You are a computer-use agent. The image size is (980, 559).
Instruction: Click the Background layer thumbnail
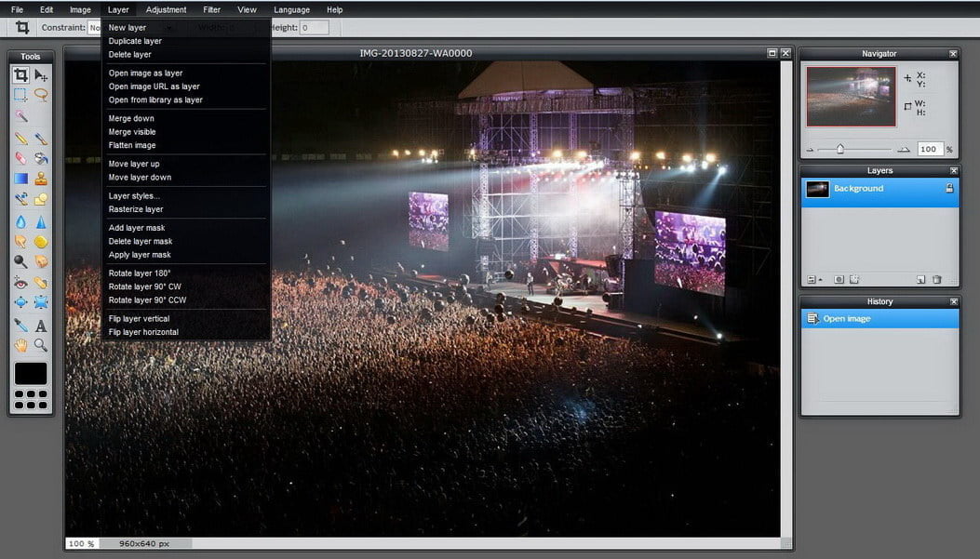817,189
